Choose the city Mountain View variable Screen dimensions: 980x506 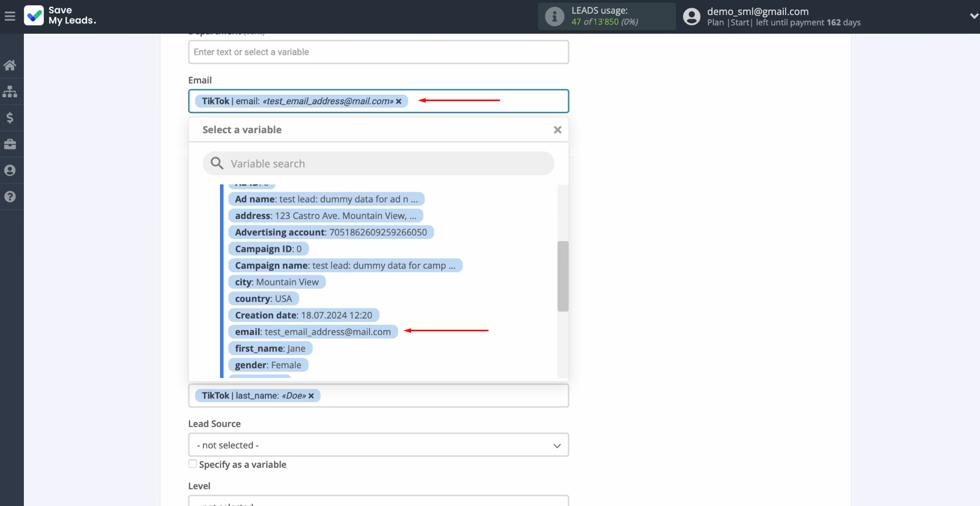(277, 282)
